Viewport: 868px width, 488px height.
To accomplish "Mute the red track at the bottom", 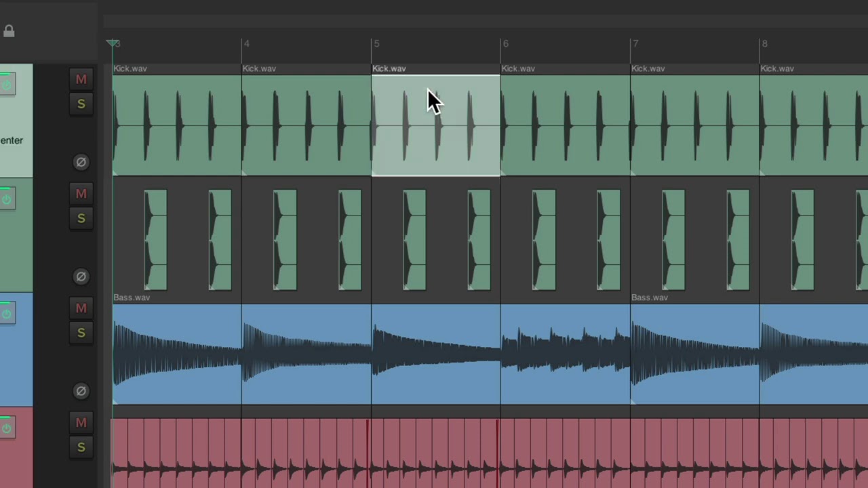I will pos(81,424).
